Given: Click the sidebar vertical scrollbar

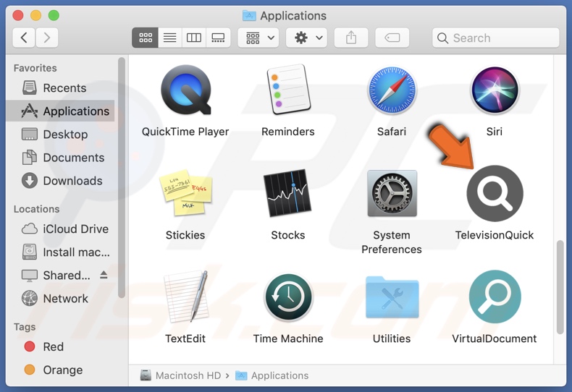Looking at the screenshot, I should click(x=122, y=178).
